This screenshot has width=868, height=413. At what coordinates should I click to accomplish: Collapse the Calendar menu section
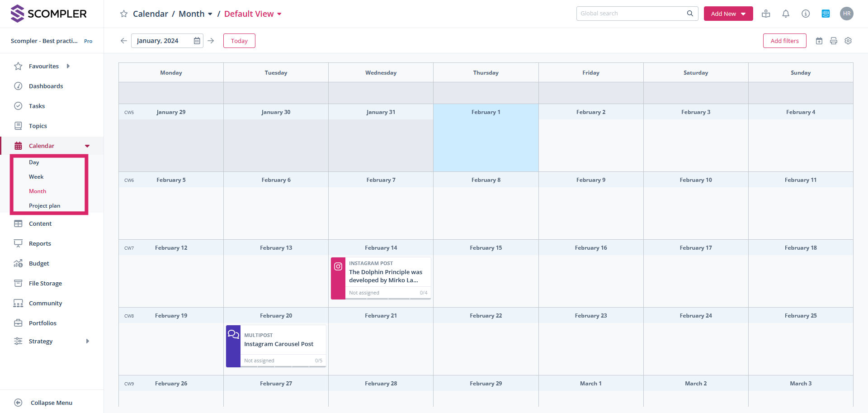(87, 146)
